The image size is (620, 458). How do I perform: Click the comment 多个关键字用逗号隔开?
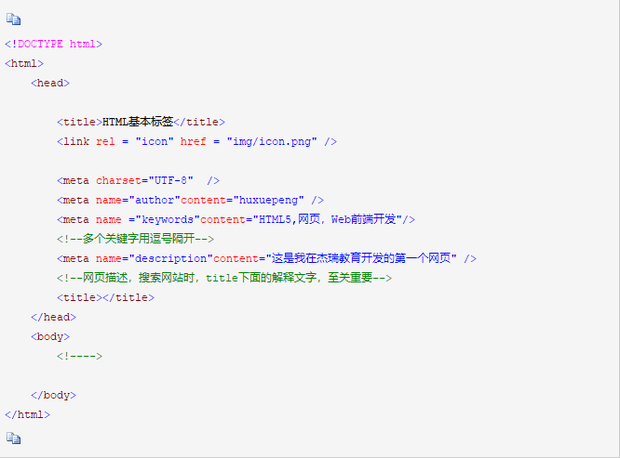pos(140,239)
